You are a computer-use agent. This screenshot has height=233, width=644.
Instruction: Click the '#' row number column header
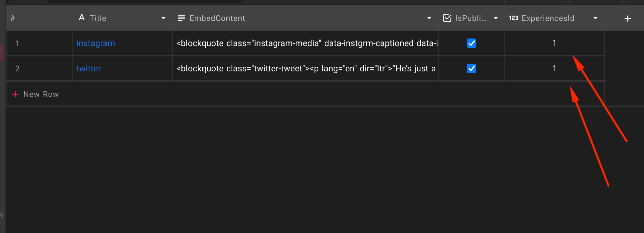click(13, 18)
